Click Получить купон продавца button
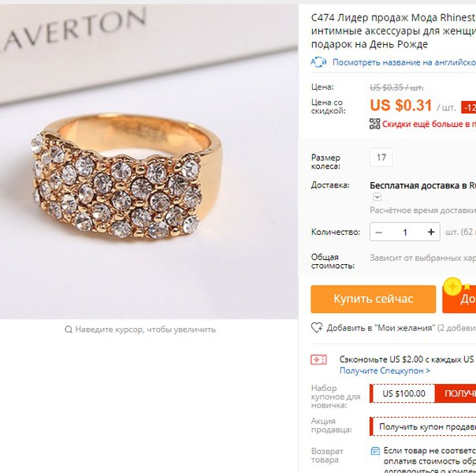 click(423, 426)
